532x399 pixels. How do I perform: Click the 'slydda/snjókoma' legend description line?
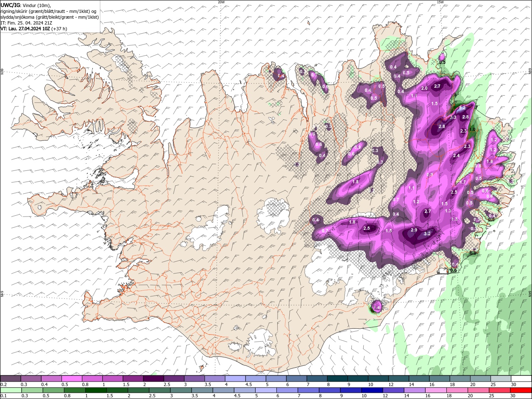(49, 17)
